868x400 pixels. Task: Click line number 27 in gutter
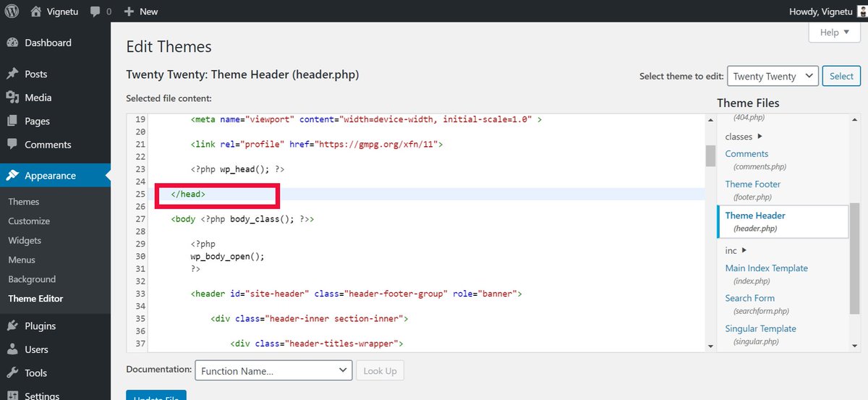(140, 218)
